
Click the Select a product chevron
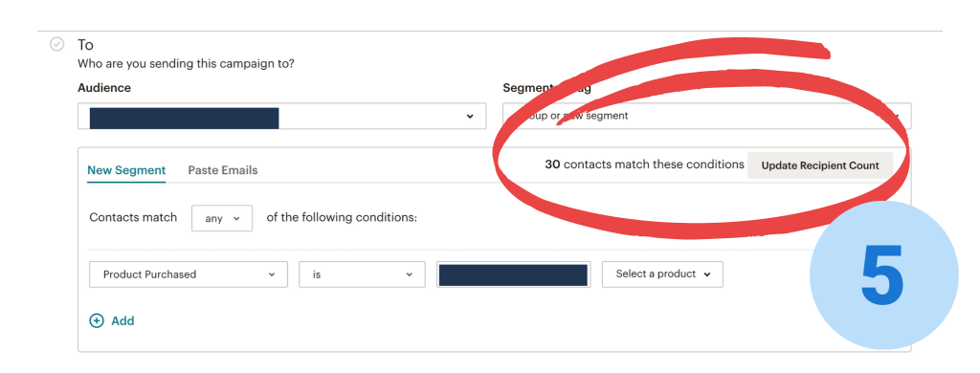[707, 274]
